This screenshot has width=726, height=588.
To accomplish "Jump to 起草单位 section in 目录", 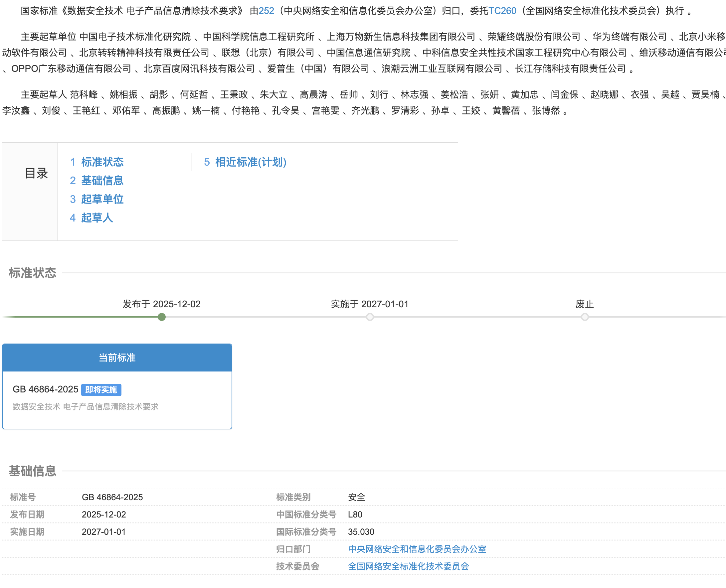I will tap(102, 199).
